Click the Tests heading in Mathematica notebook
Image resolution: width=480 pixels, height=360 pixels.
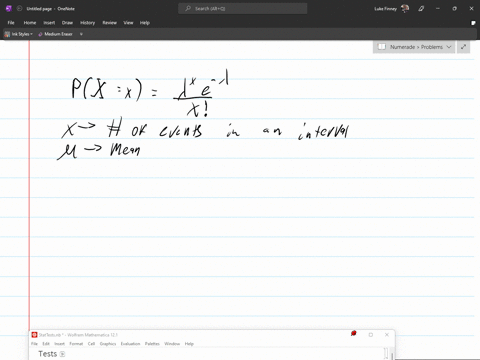point(48,354)
